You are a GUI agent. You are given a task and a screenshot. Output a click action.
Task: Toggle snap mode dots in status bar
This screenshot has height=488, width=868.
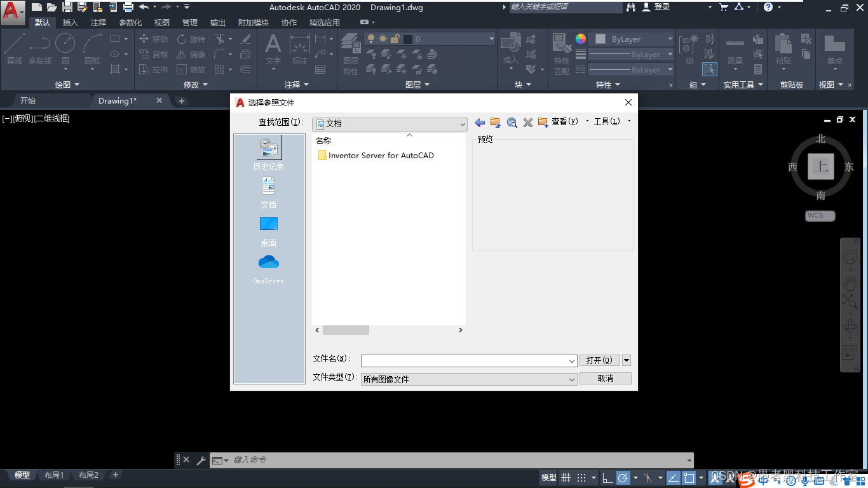pyautogui.click(x=581, y=478)
